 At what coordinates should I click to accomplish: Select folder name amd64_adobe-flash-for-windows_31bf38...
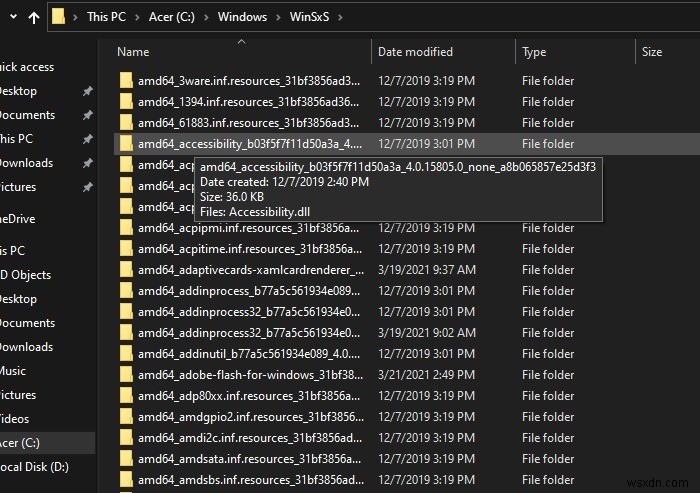[250, 375]
